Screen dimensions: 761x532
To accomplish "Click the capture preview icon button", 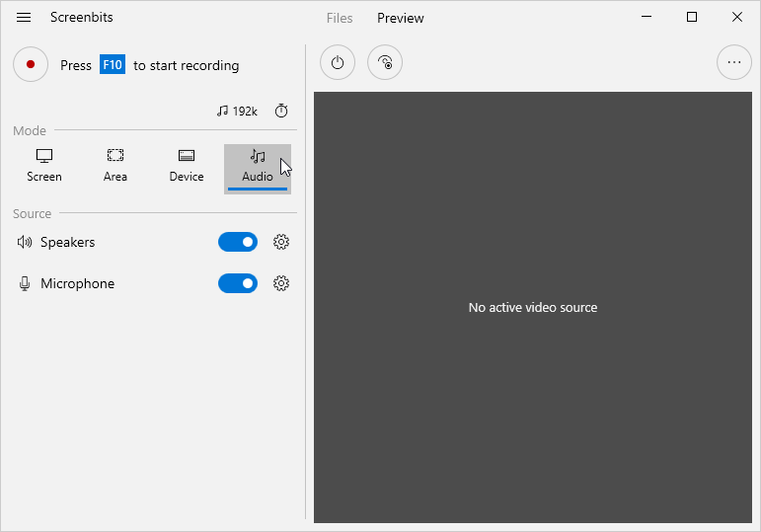I will coord(385,62).
